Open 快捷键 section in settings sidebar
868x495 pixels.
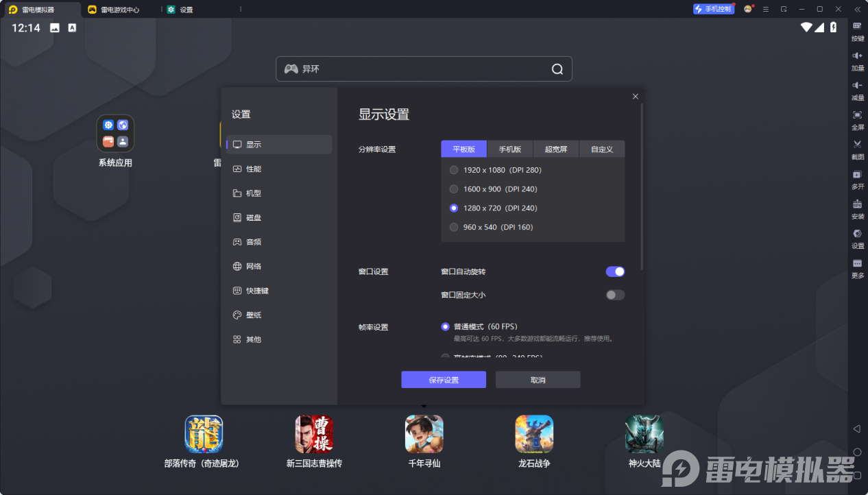coord(279,291)
